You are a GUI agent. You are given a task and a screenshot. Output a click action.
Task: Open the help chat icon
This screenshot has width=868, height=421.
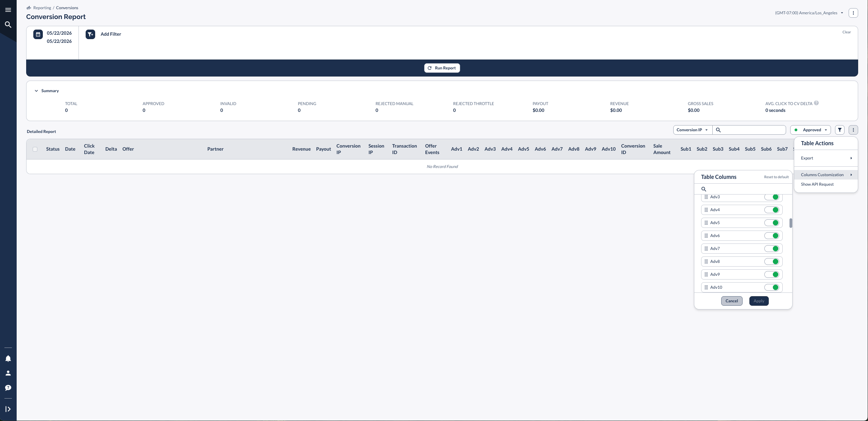coord(8,388)
